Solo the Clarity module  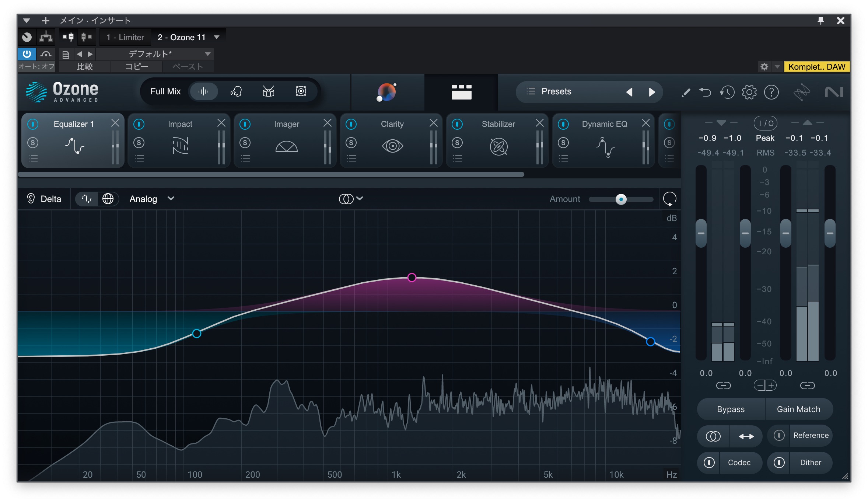[x=351, y=143]
